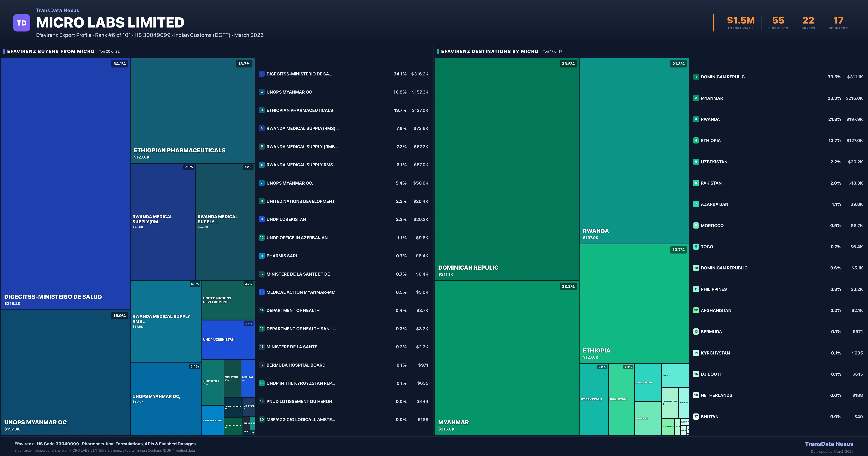Click the Top 20 of 22 label
Screen dimensions: 868x456
pyautogui.click(x=109, y=52)
